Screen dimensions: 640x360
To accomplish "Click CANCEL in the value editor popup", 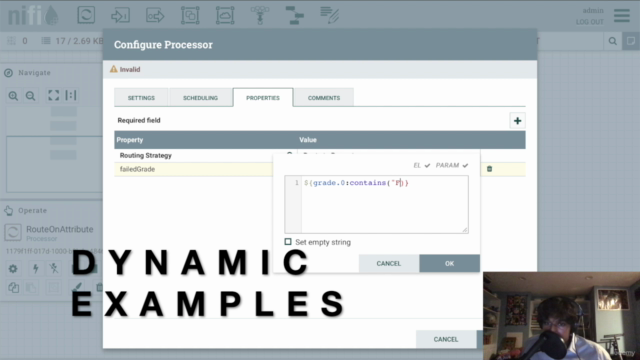I will (389, 264).
